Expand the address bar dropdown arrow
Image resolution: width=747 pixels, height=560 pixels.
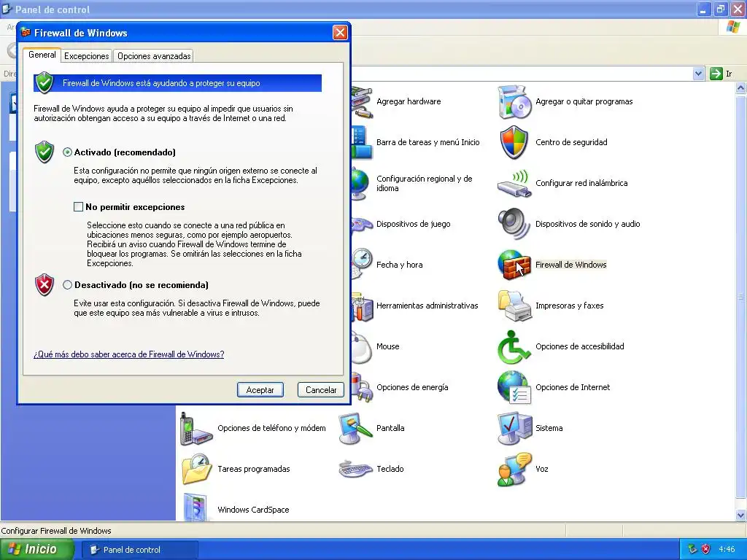(x=698, y=74)
